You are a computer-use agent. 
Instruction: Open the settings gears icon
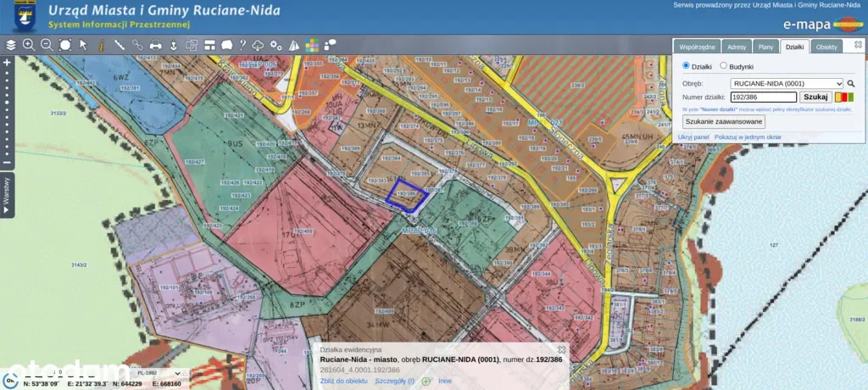point(275,44)
